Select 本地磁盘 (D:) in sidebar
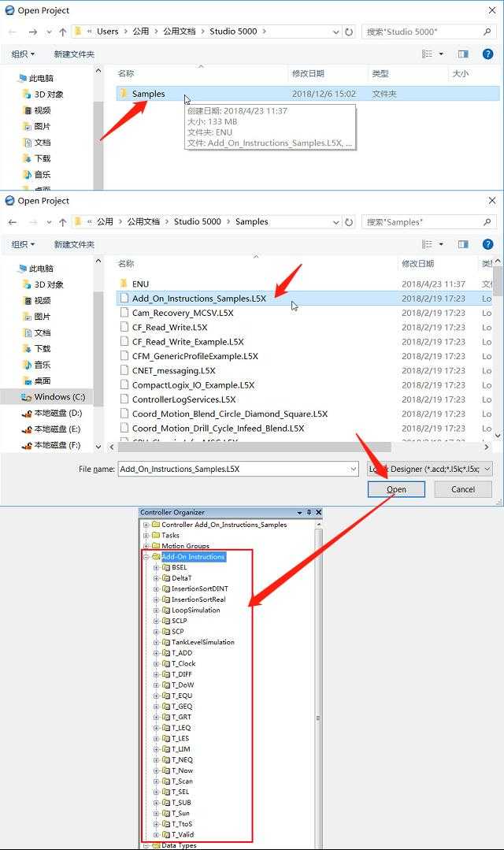This screenshot has width=504, height=850. pyautogui.click(x=52, y=413)
